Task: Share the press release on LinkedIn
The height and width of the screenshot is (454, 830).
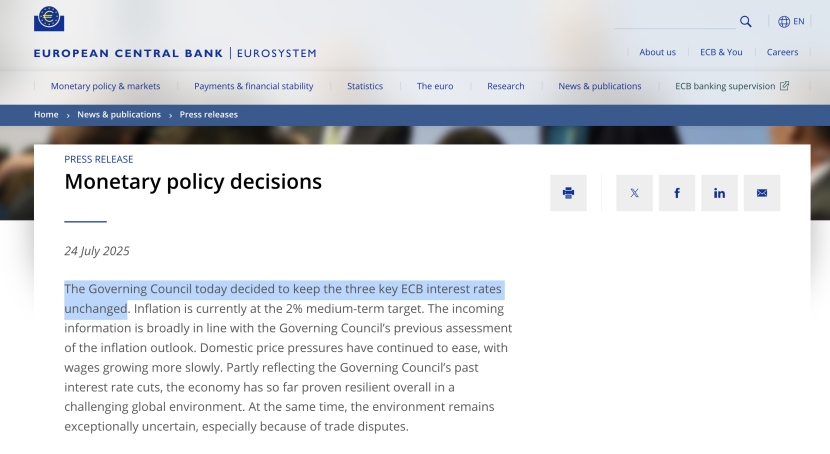Action: tap(719, 193)
